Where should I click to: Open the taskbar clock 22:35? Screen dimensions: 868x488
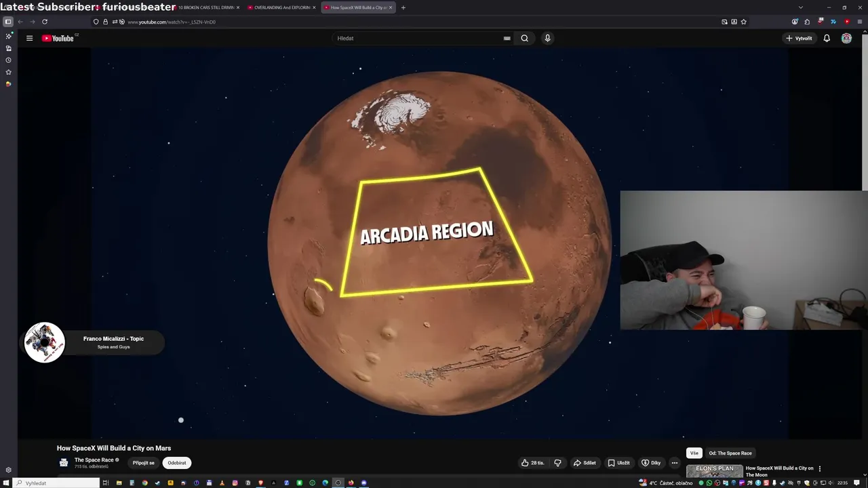(x=842, y=483)
